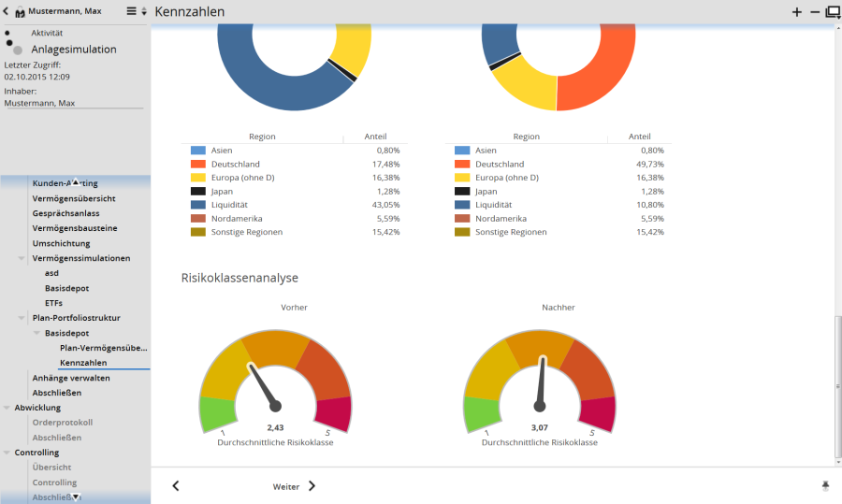Click the customer lock icon near Mustermann

[x=20, y=12]
